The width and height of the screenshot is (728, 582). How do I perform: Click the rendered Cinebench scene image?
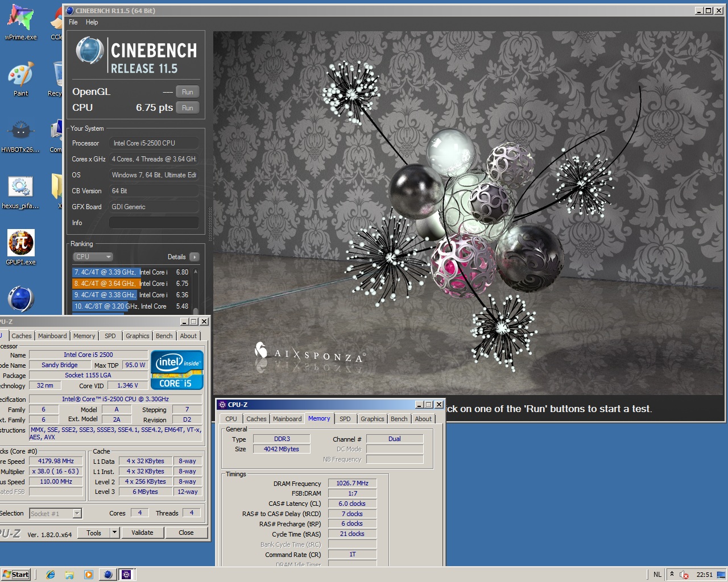click(x=468, y=213)
